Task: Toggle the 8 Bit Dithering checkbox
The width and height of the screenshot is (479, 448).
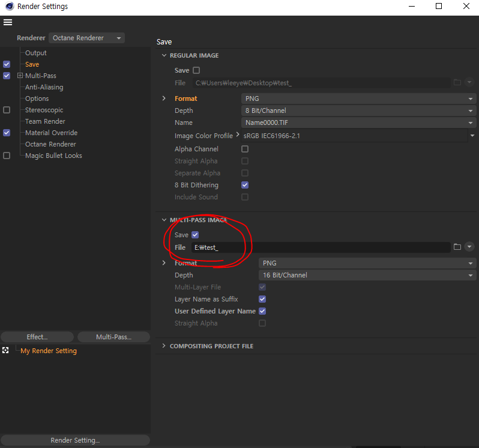Action: (245, 185)
